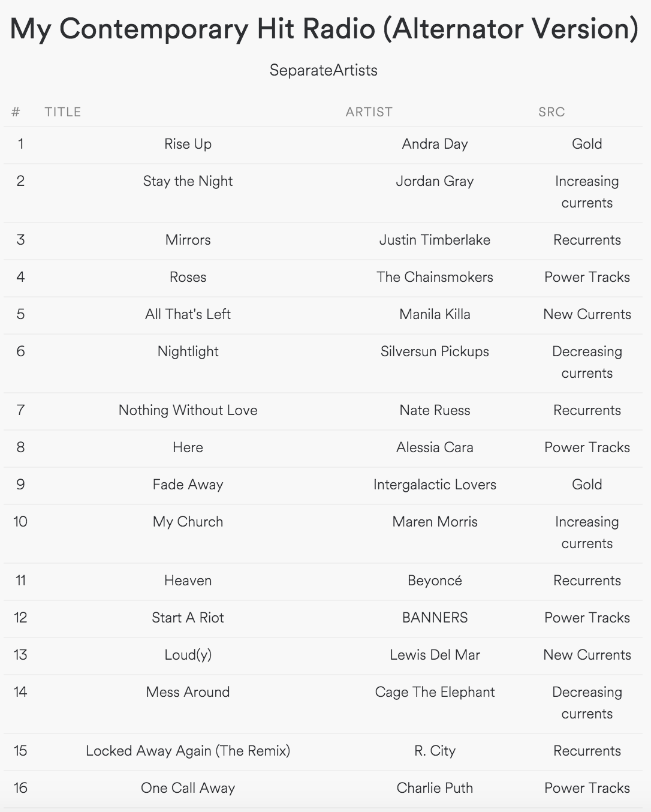Click artist Beyoncé
This screenshot has width=651, height=812.
tap(435, 581)
